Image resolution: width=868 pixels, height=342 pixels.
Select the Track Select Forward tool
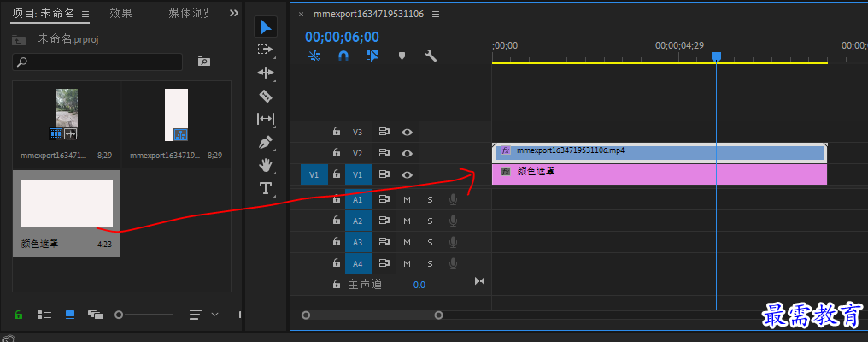266,50
